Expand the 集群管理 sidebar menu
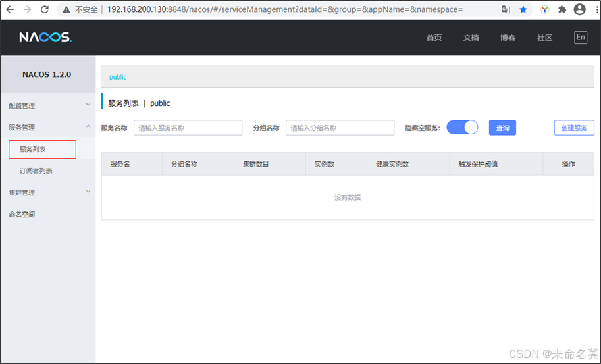Screen dimensions: 601x364 (x=48, y=192)
